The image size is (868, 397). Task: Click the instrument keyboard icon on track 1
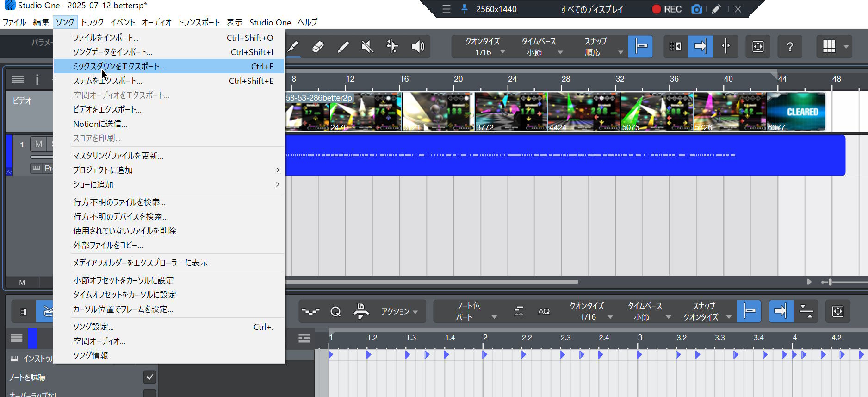pyautogui.click(x=37, y=168)
